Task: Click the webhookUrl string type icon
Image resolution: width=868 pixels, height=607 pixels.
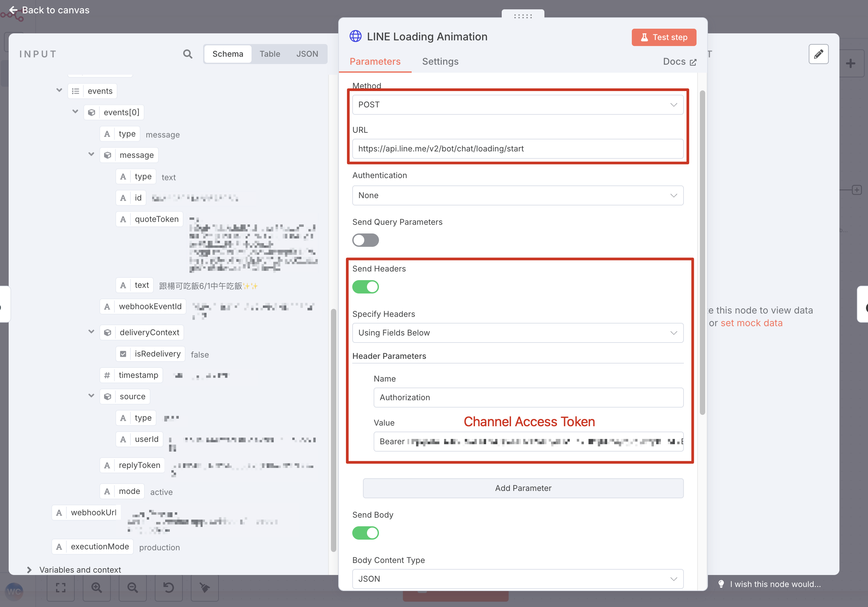Action: (x=59, y=513)
